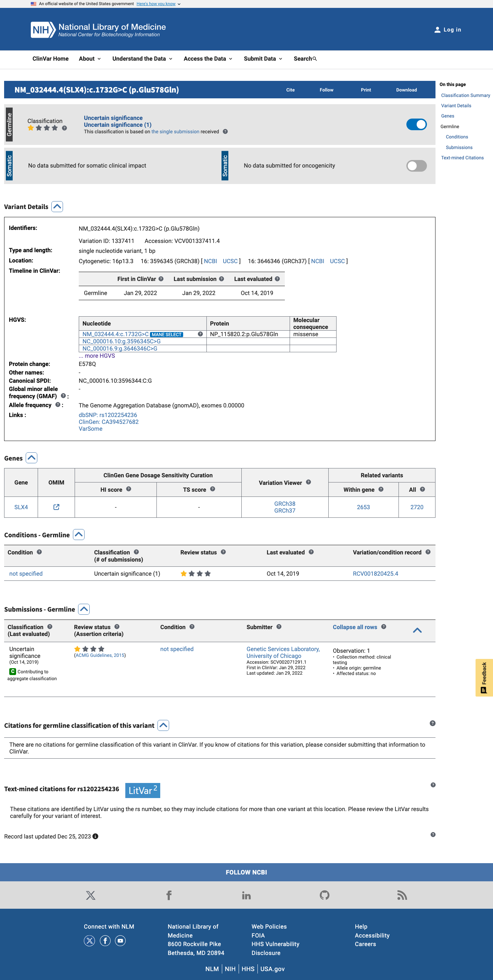Toggle on the Somatic oncogenicity switch
Image resolution: width=493 pixels, height=980 pixels.
(x=416, y=166)
